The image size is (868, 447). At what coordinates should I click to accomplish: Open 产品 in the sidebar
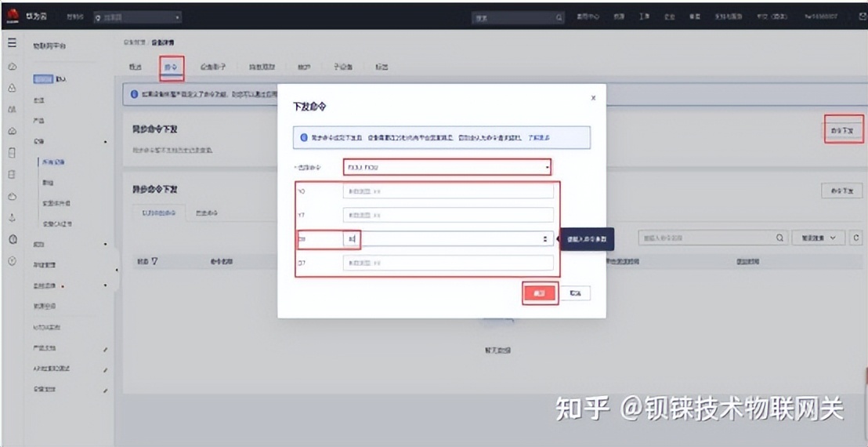tap(38, 121)
